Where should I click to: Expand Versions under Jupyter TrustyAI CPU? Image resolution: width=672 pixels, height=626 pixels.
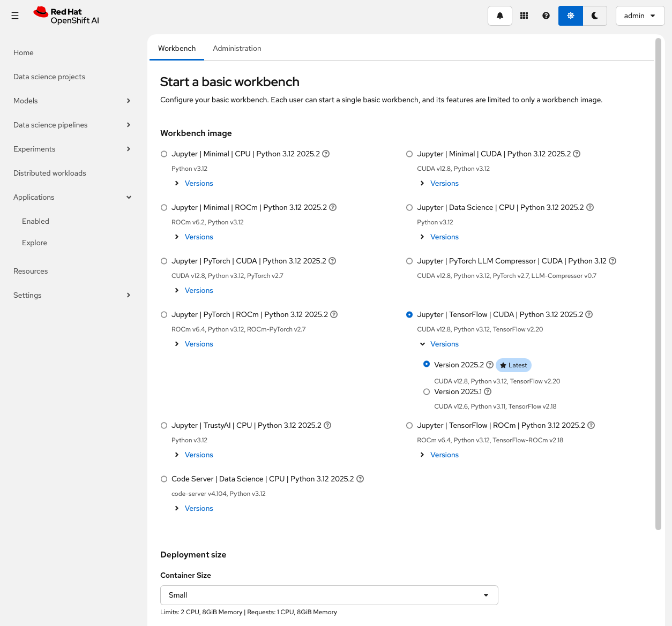click(x=193, y=455)
